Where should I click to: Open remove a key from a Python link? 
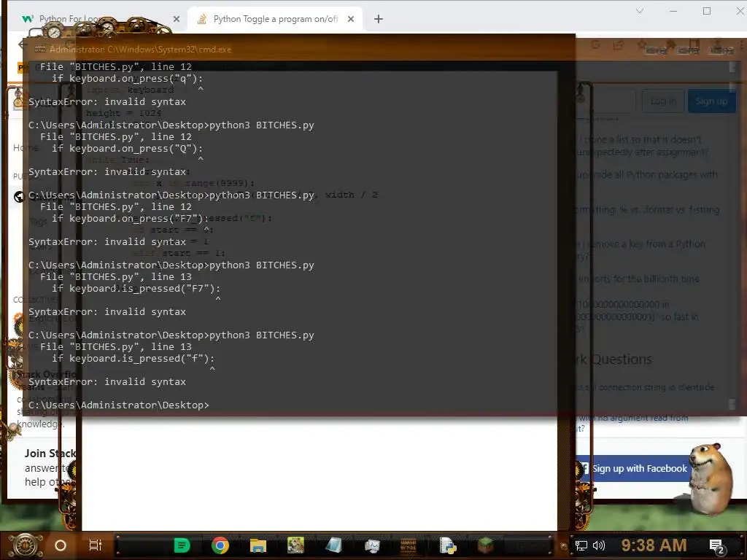click(x=640, y=249)
